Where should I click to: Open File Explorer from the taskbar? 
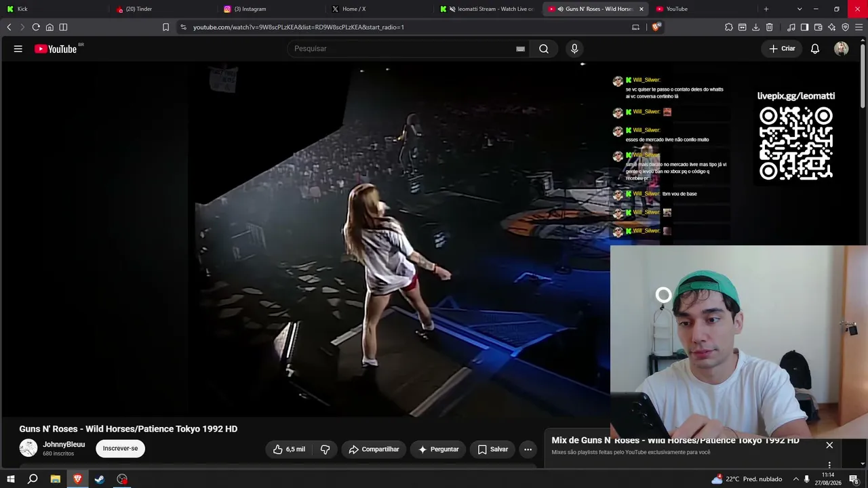55,479
